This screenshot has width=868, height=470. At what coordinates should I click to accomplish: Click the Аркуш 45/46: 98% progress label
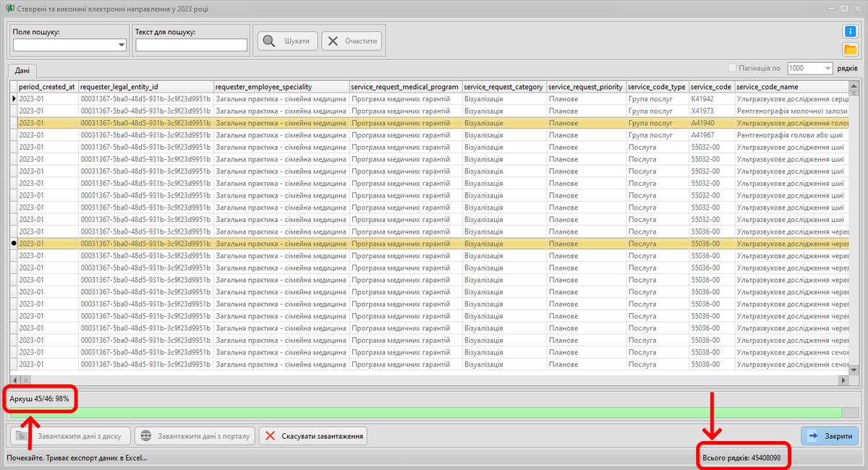[41, 398]
